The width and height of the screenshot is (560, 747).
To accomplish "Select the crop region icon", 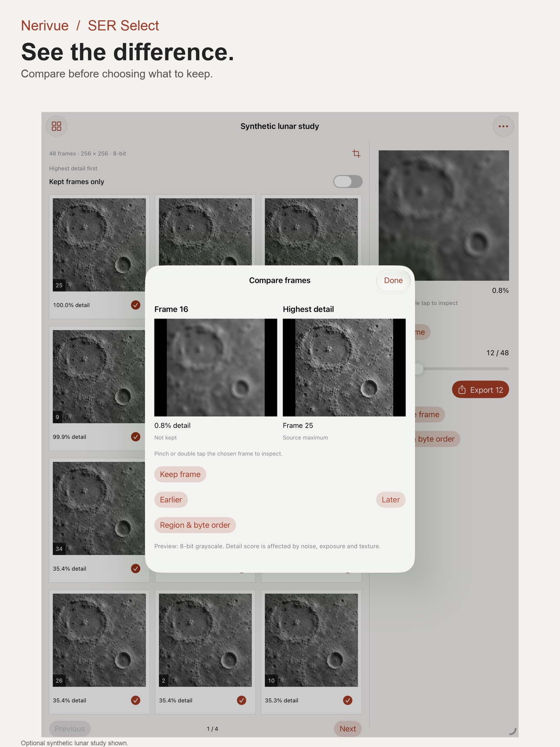I will pos(356,154).
